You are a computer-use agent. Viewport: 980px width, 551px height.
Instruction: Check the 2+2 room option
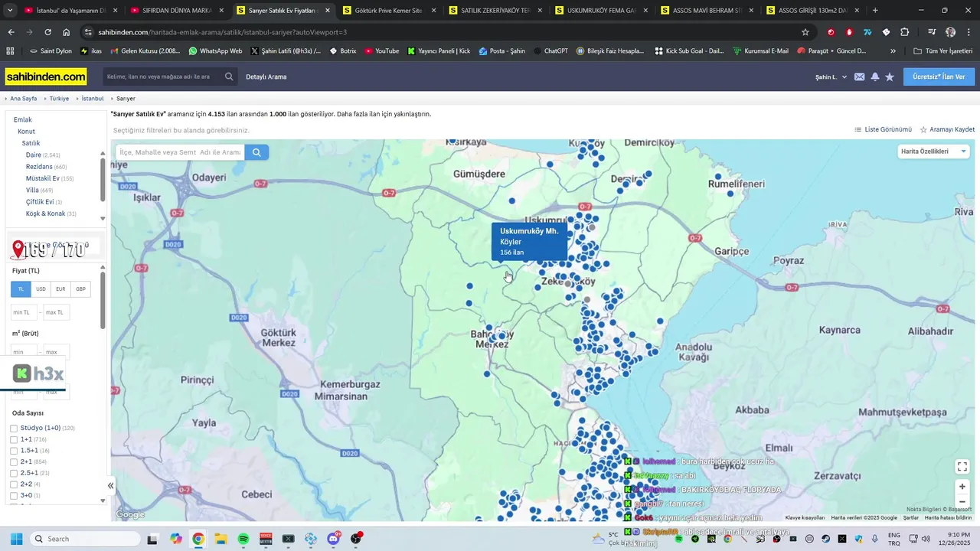pos(14,484)
